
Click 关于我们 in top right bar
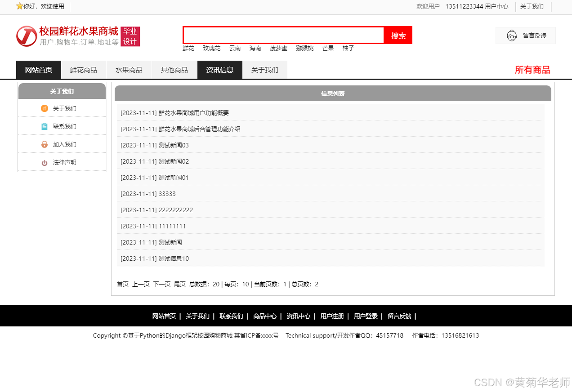532,6
